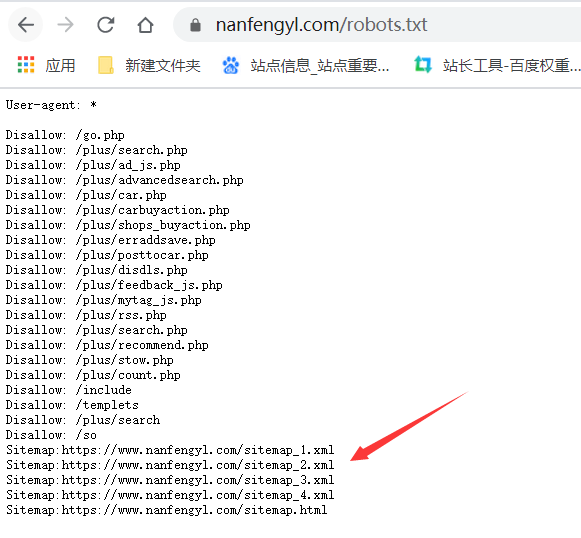This screenshot has height=538, width=581.
Task: Click the sitemap.html URL line
Action: (167, 510)
